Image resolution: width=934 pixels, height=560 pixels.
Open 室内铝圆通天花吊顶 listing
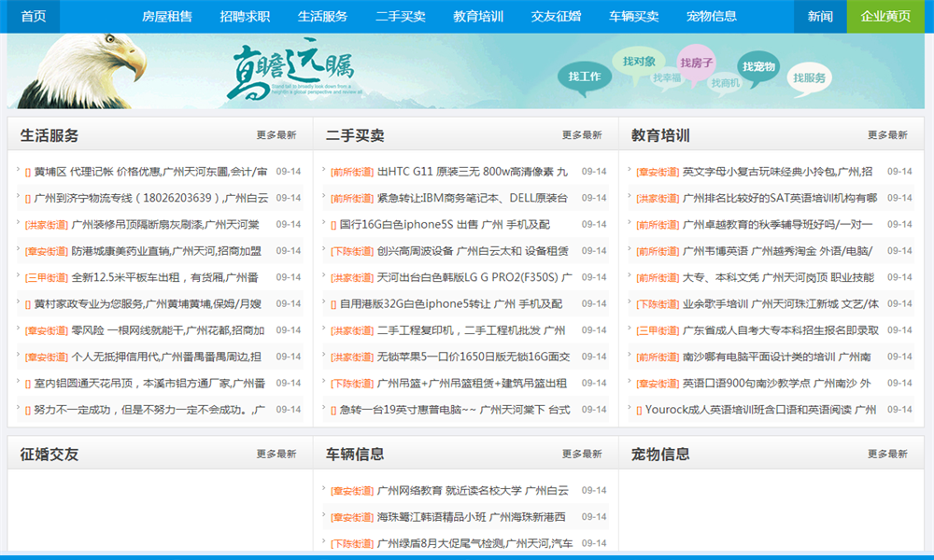tap(149, 384)
